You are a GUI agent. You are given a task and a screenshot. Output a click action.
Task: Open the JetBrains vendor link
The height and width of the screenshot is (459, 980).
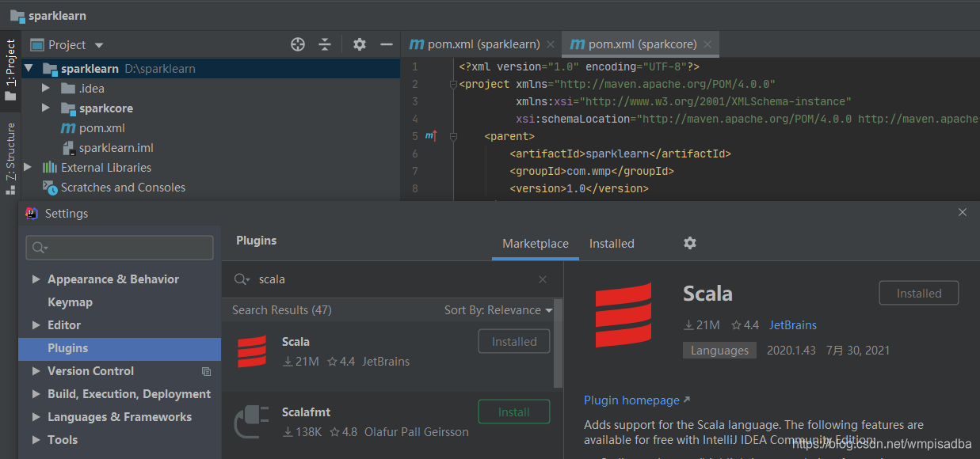pyautogui.click(x=793, y=325)
